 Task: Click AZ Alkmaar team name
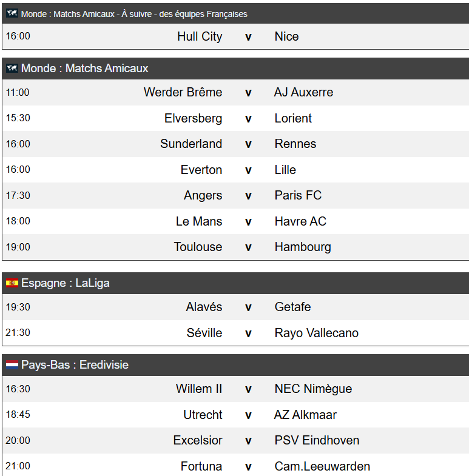pos(305,415)
